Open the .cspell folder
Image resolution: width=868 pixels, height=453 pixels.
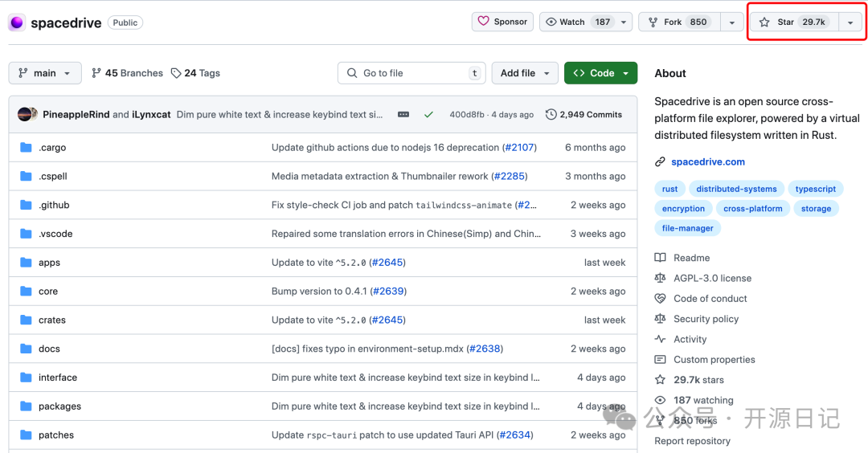52,176
